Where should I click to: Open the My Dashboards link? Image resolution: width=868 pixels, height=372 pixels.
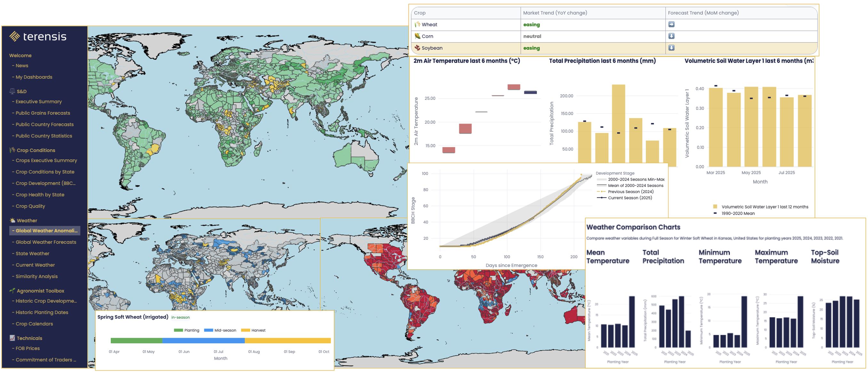[34, 77]
